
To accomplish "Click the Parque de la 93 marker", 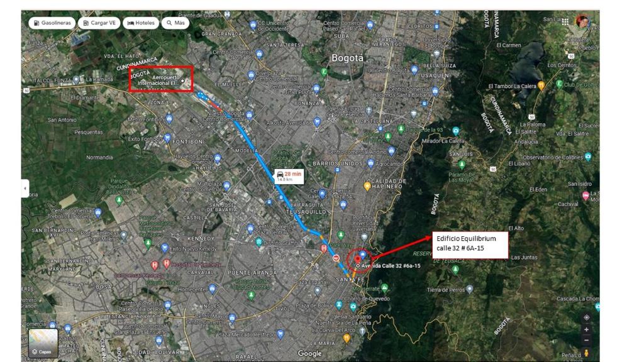I will 401,129.
